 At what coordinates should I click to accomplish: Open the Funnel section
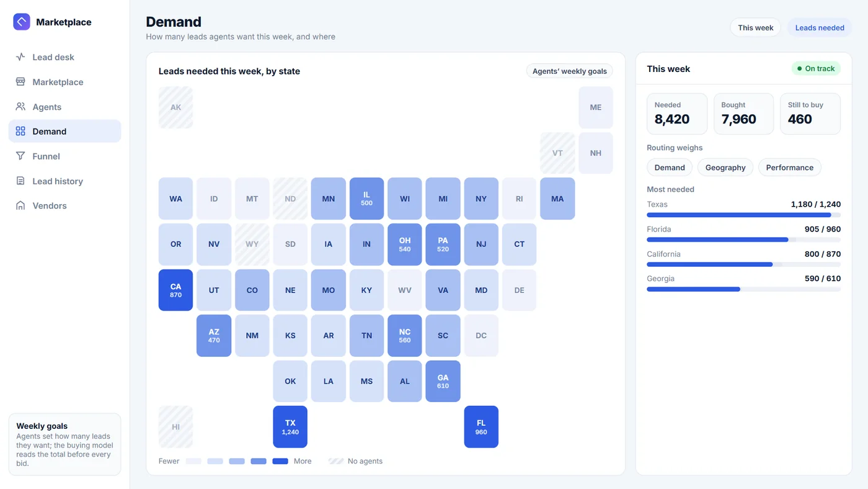pos(64,156)
